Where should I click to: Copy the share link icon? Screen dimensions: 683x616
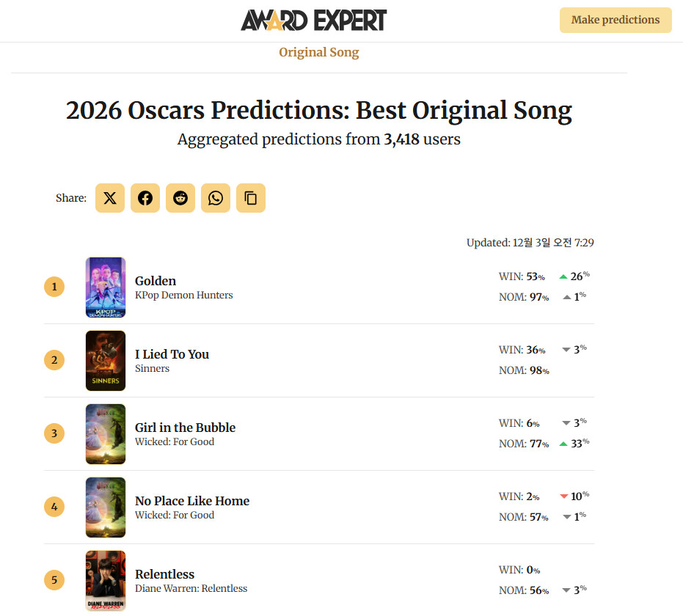[251, 198]
